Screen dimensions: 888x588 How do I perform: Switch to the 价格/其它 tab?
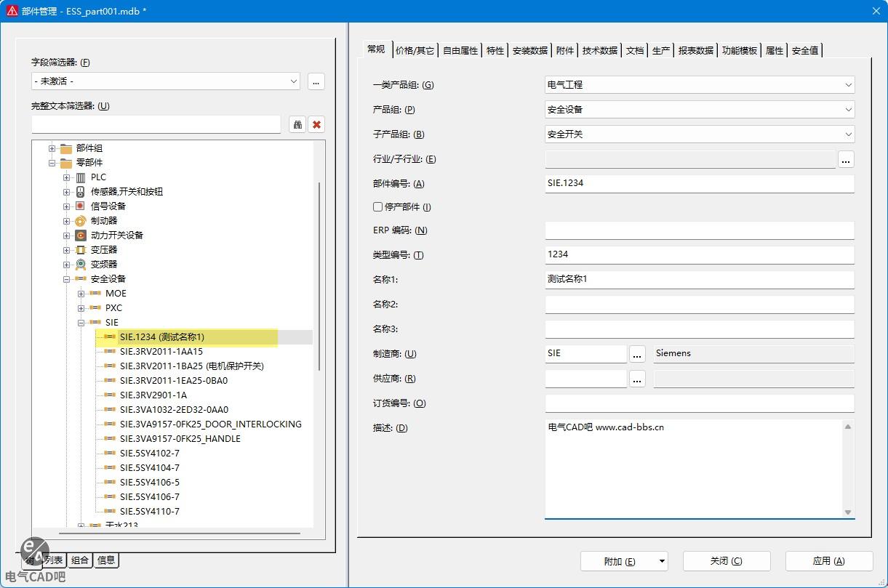click(415, 50)
